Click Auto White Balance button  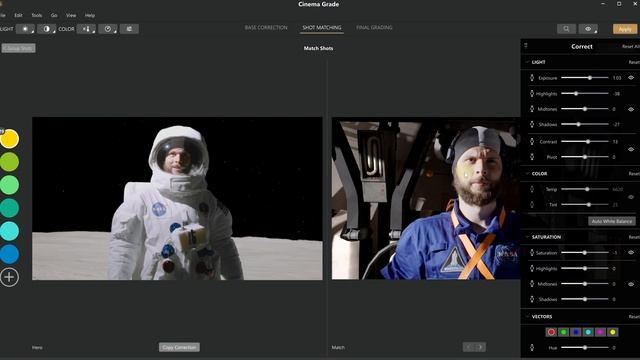(612, 221)
